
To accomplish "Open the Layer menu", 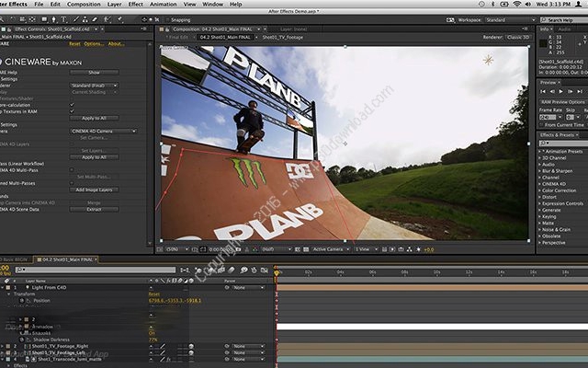I will click(x=114, y=4).
